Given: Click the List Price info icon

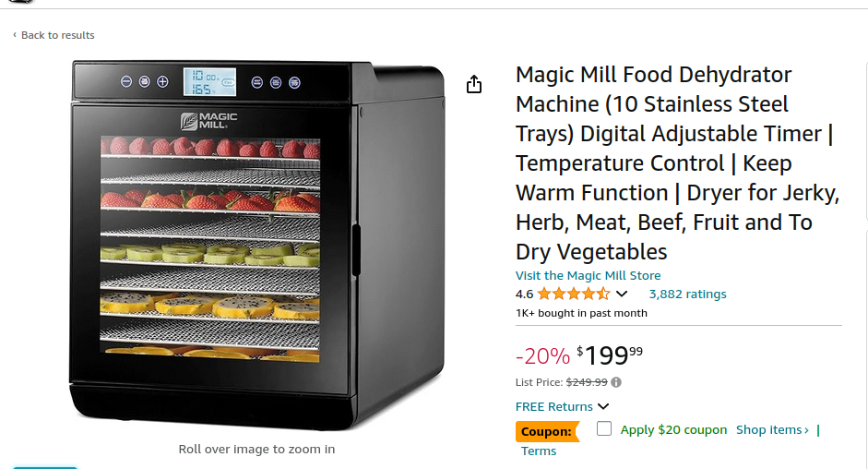Looking at the screenshot, I should tap(616, 382).
